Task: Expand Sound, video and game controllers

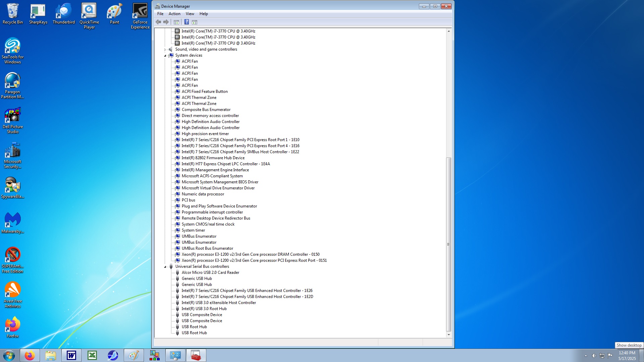Action: point(165,50)
